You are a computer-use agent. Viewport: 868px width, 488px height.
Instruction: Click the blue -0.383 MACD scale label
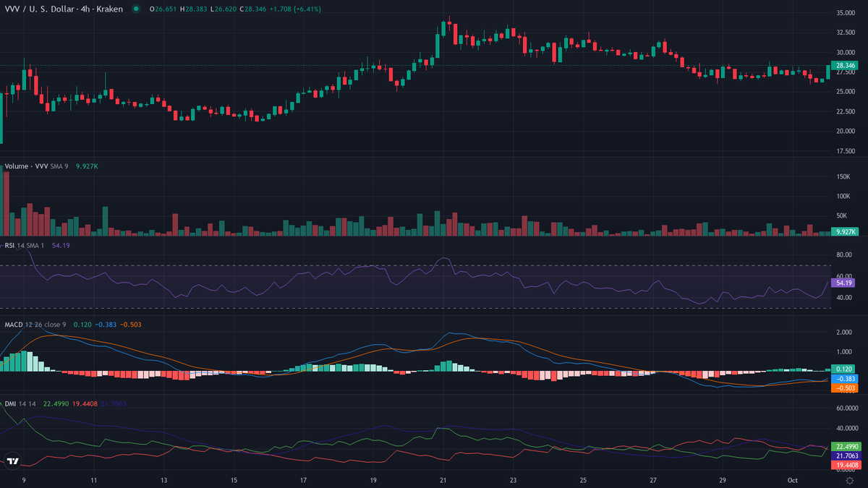pos(845,379)
